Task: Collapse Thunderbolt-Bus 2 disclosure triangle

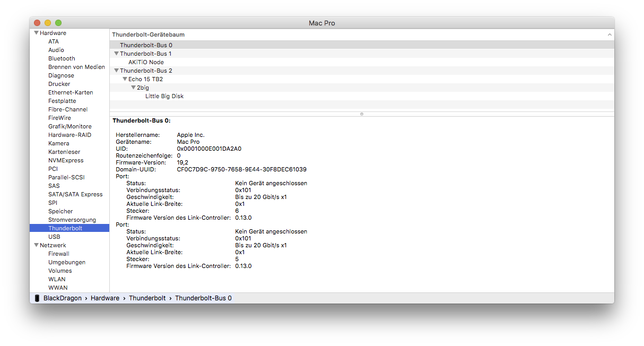Action: point(117,71)
